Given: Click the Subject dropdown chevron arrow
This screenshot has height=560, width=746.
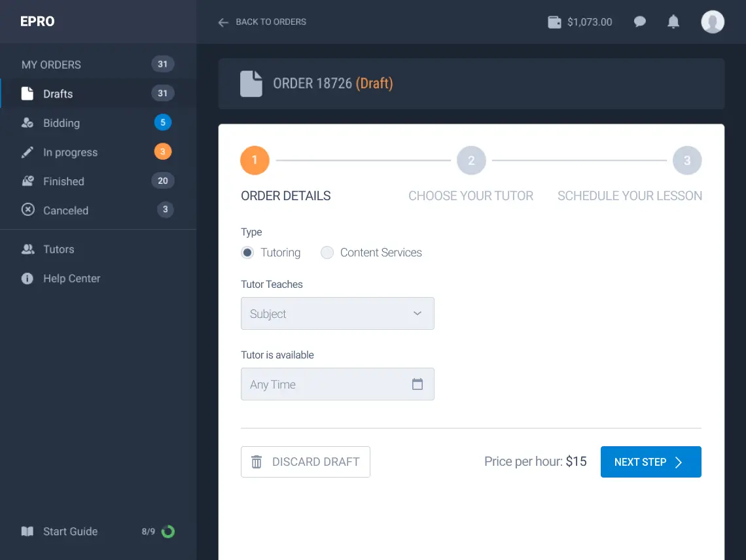Looking at the screenshot, I should (x=417, y=313).
